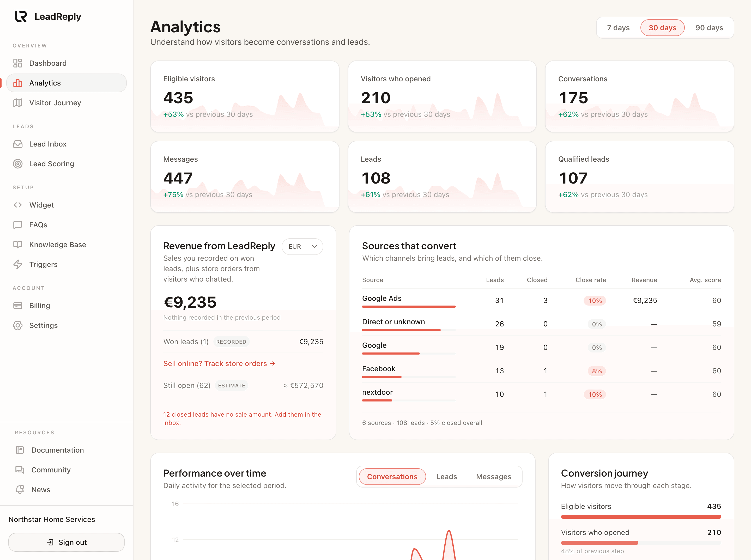Click the Qualified leads stat card
Viewport: 751px width, 560px height.
click(639, 177)
